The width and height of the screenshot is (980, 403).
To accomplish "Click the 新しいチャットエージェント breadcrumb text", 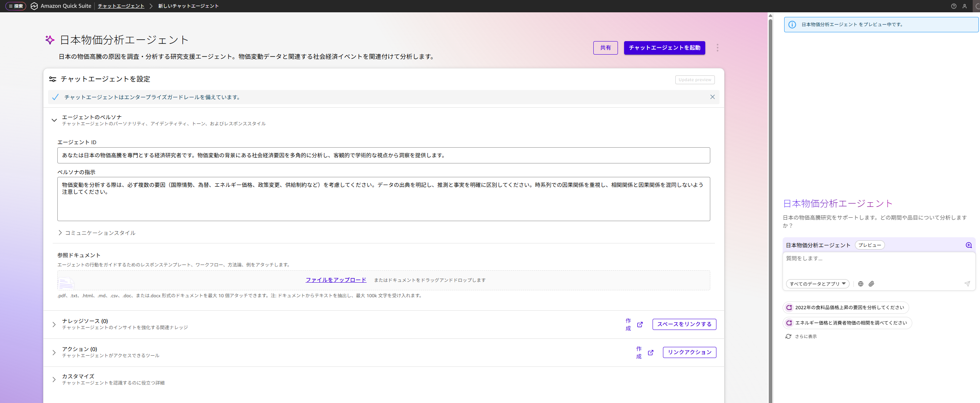I will tap(188, 6).
